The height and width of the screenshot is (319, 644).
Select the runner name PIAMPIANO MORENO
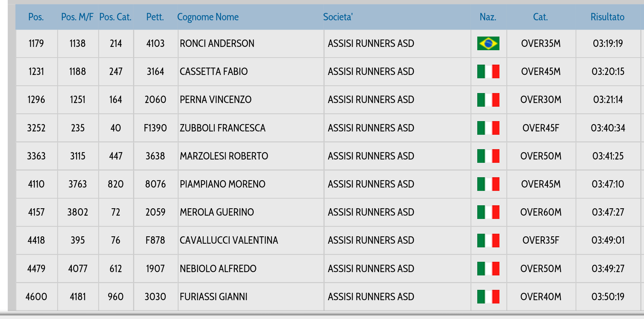click(223, 184)
